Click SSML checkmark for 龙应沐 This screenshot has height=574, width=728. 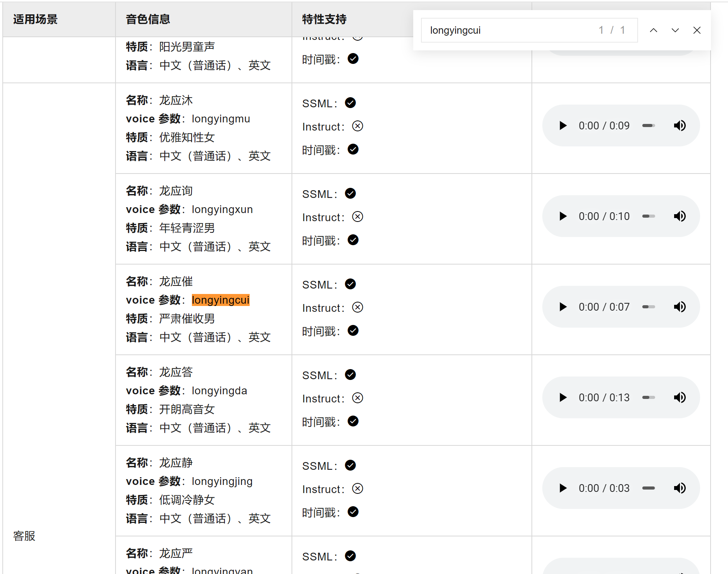(350, 103)
